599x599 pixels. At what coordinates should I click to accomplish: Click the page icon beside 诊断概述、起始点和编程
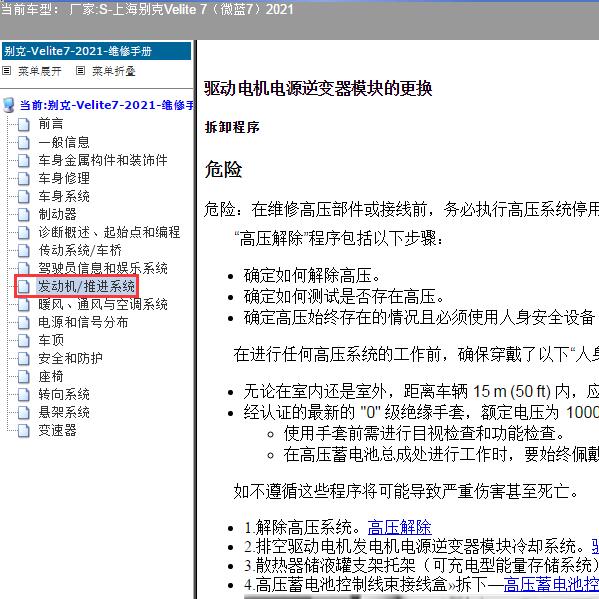point(24,232)
